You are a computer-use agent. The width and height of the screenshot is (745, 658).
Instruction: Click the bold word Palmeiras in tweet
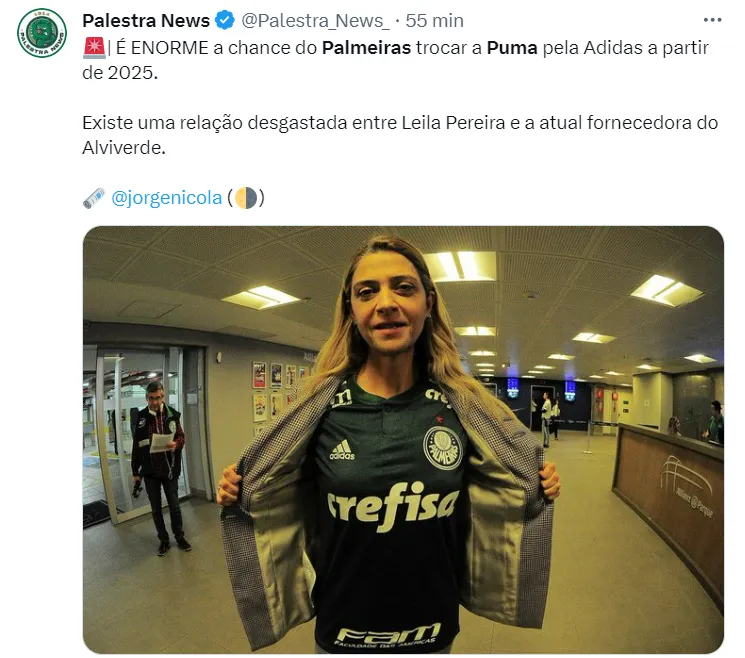pos(366,48)
